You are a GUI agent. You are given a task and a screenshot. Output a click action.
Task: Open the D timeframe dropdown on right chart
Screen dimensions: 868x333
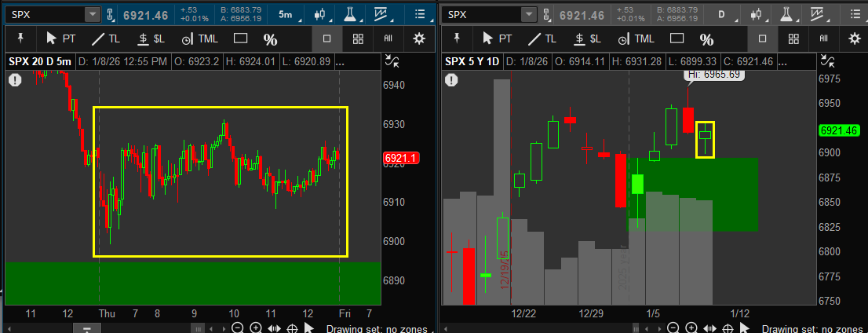click(721, 14)
